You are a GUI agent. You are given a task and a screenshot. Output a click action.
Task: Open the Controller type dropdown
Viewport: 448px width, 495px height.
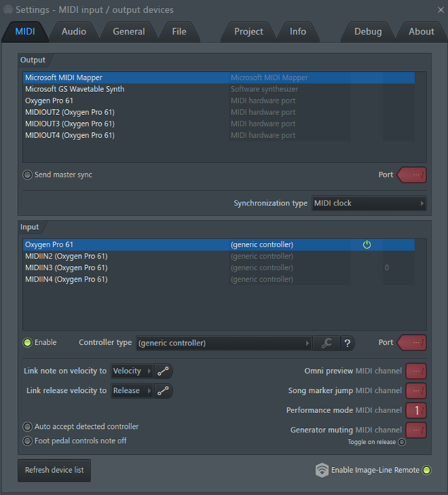224,343
